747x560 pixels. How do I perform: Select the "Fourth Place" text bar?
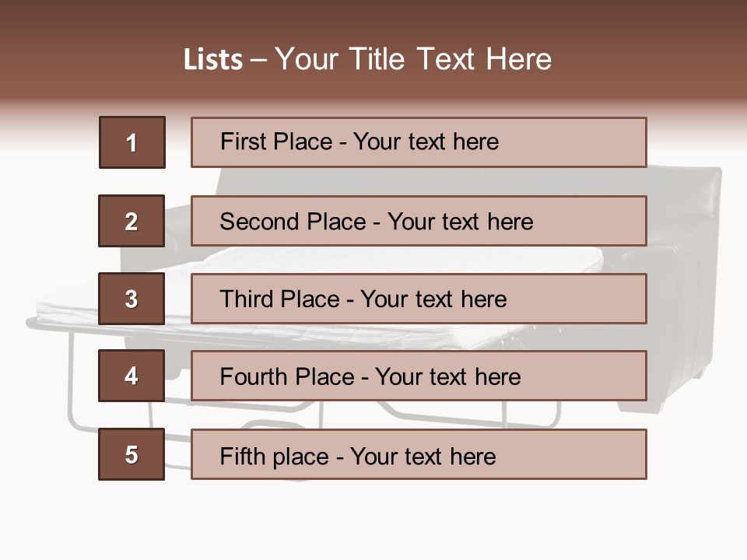[x=419, y=376]
